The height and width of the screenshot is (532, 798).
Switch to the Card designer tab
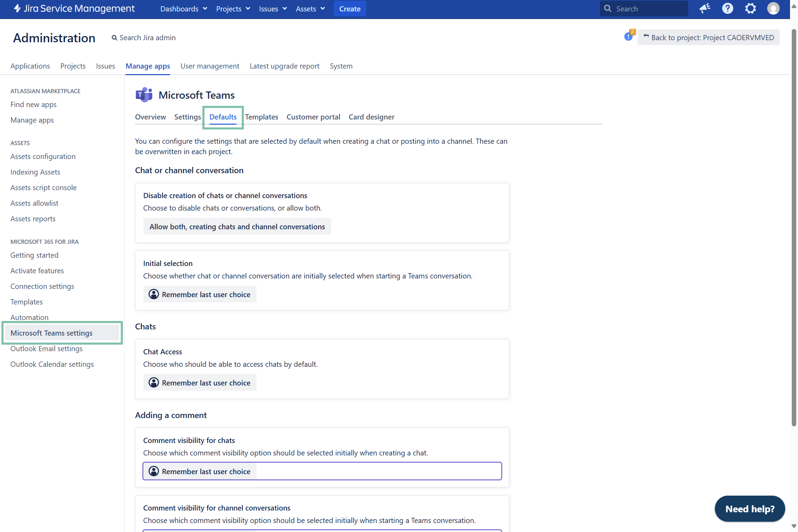click(x=371, y=117)
